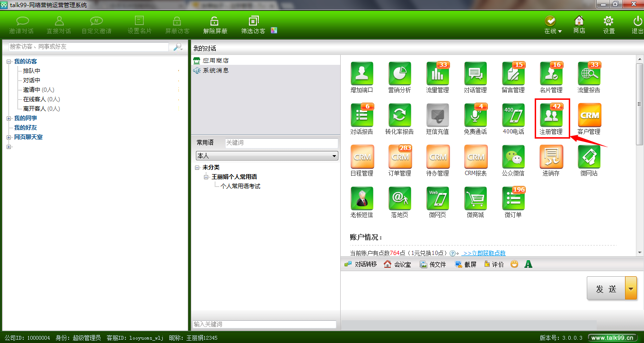The width and height of the screenshot is (644, 343).
Task: Click the 邀请对话 toolbar button
Action: click(22, 25)
